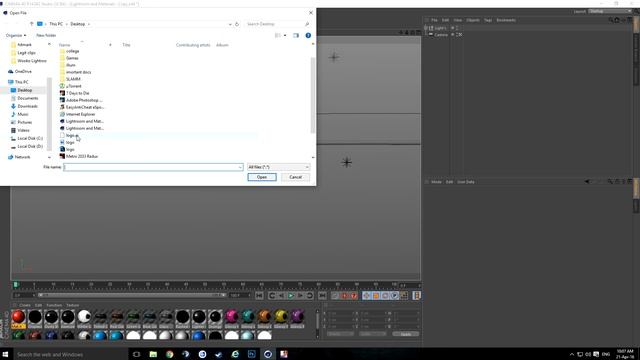Select This PC in the address breadcrumb
The image size is (640, 360).
[x=56, y=24]
